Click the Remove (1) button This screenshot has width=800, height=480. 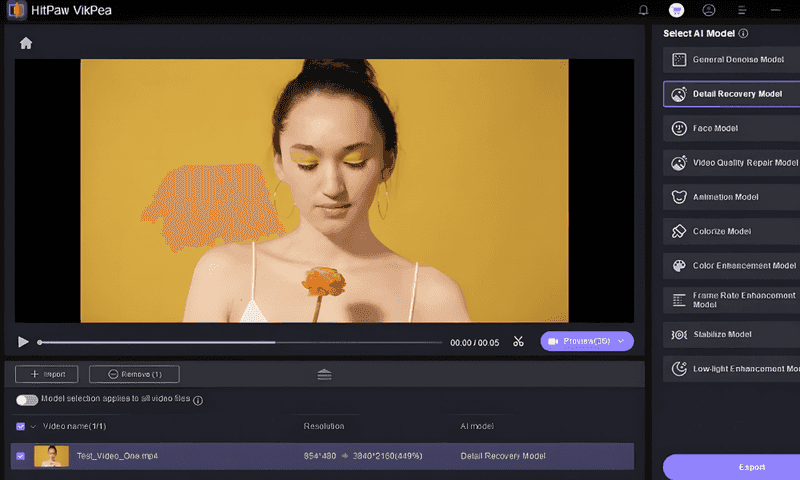[134, 374]
